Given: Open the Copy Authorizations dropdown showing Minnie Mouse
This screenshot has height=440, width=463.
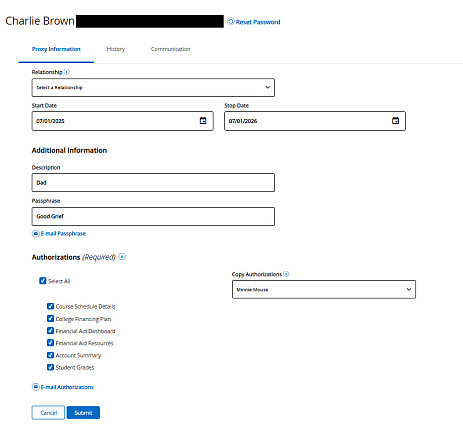Looking at the screenshot, I should pyautogui.click(x=324, y=289).
